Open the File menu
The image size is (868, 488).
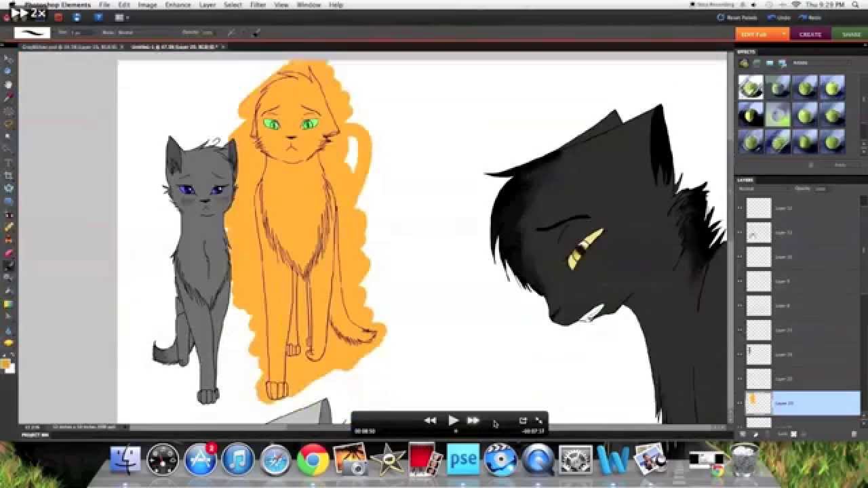(104, 5)
